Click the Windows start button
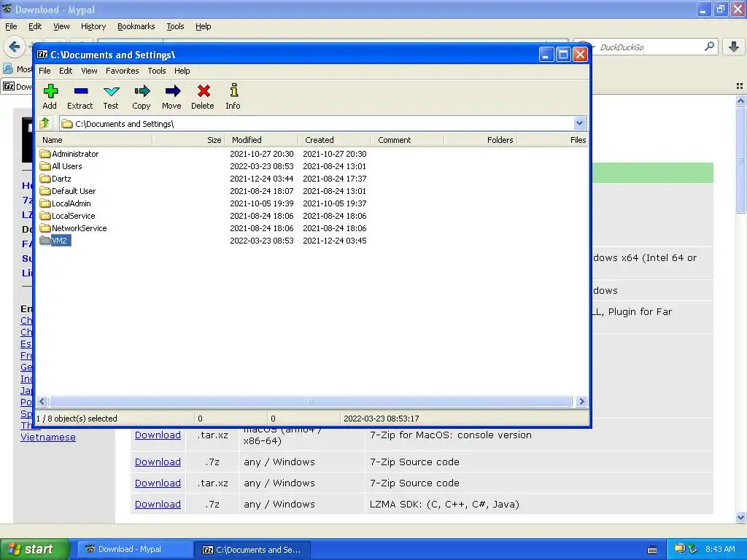The image size is (747, 560). [x=35, y=549]
